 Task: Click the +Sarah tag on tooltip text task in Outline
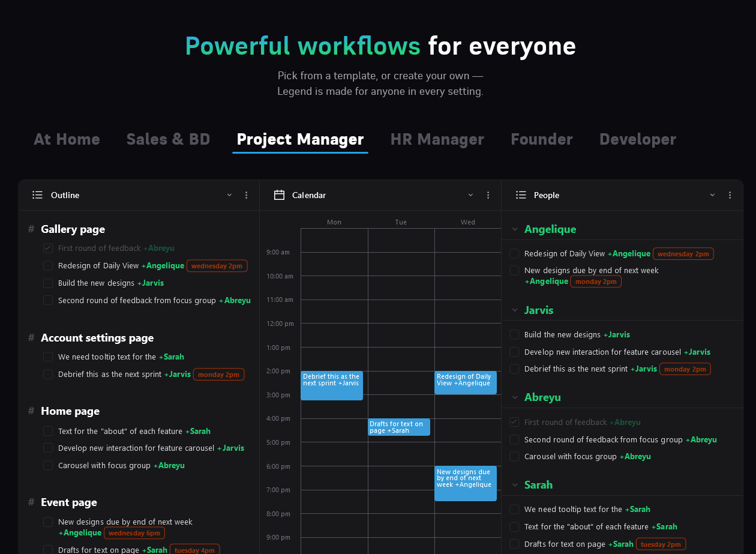pos(172,357)
